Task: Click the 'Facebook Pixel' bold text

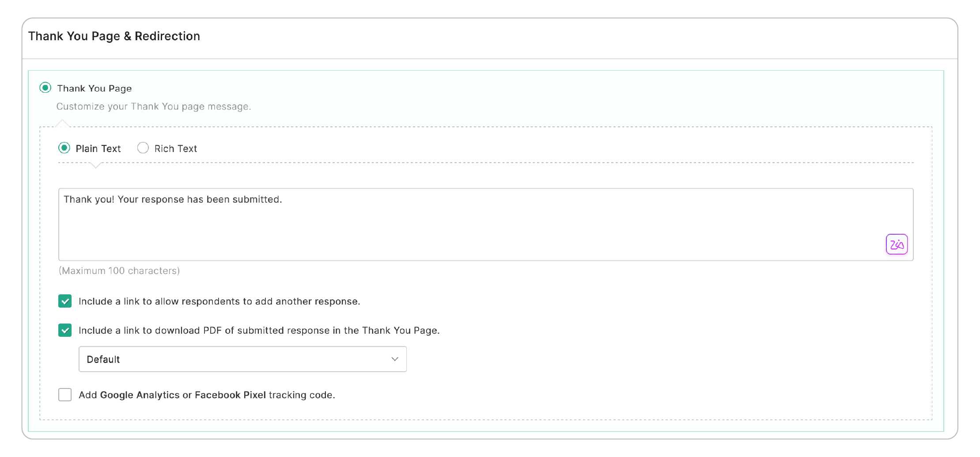Action: pyautogui.click(x=230, y=395)
